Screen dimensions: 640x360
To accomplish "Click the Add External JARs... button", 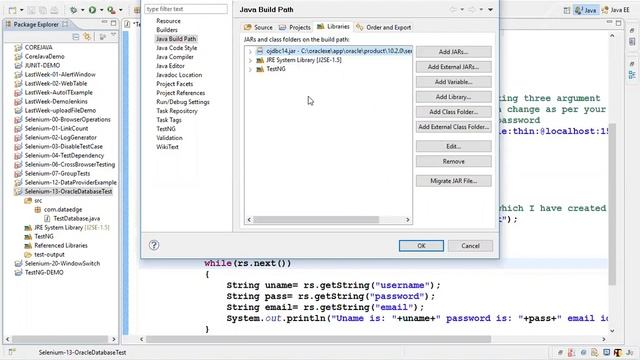I will [453, 67].
